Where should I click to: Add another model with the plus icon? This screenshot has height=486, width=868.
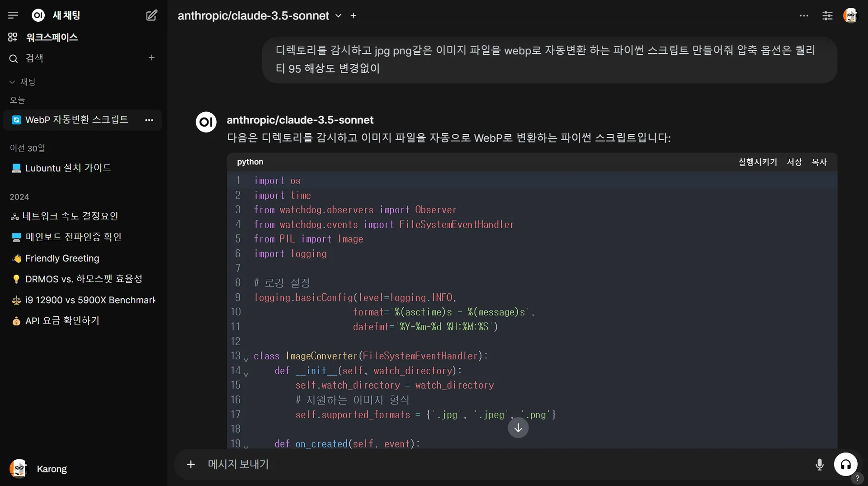pos(354,16)
